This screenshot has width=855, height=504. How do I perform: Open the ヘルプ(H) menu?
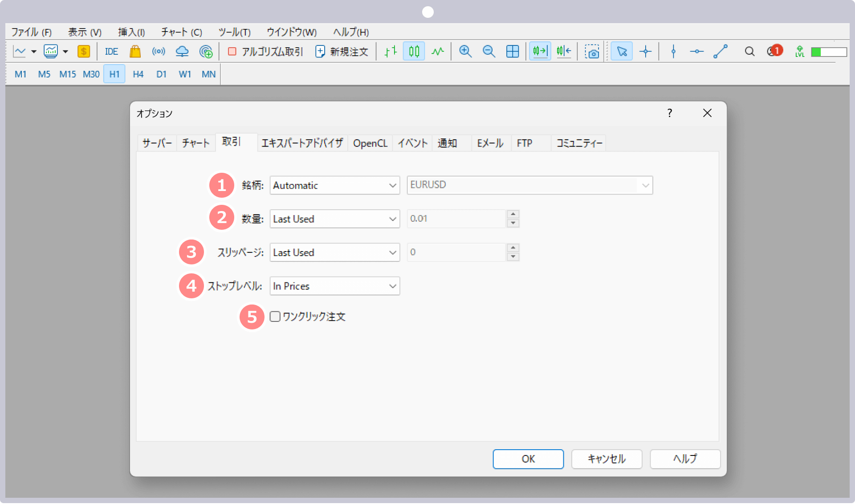(x=351, y=32)
